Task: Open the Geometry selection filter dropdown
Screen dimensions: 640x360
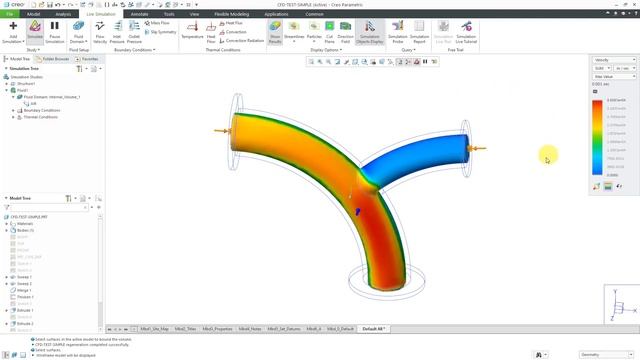Action: click(607, 355)
